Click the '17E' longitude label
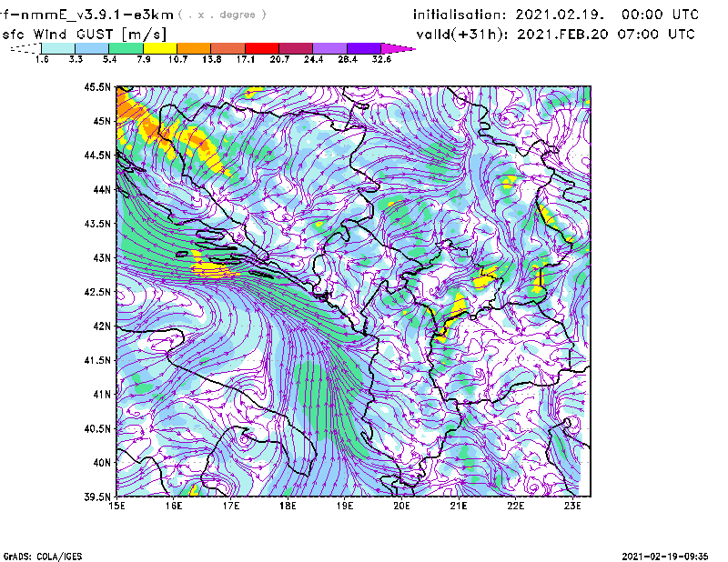The width and height of the screenshot is (728, 562). (x=231, y=506)
